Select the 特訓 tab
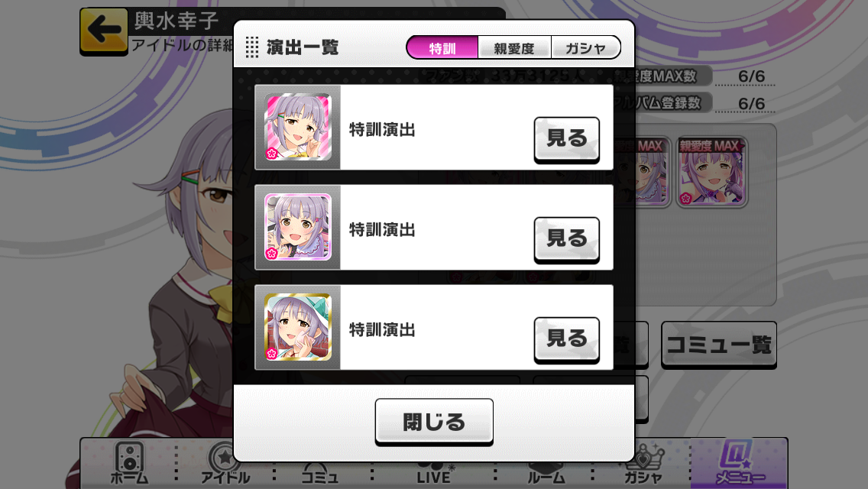The image size is (868, 489). (x=442, y=47)
